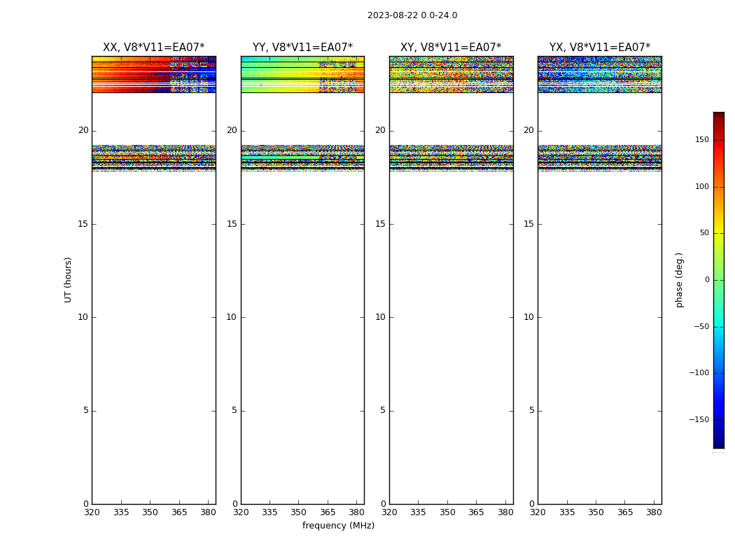Click the 350 frequency tick under XY panel
The image size is (735, 560).
[x=447, y=512]
